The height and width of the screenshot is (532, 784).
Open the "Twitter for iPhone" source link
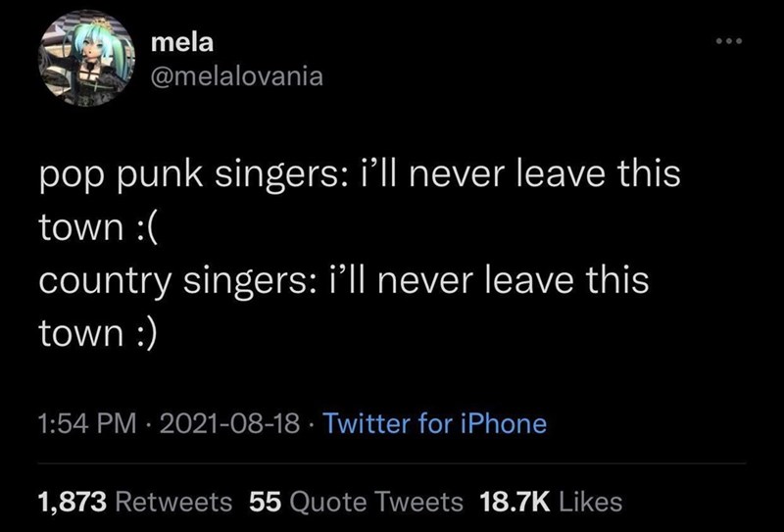(x=433, y=423)
